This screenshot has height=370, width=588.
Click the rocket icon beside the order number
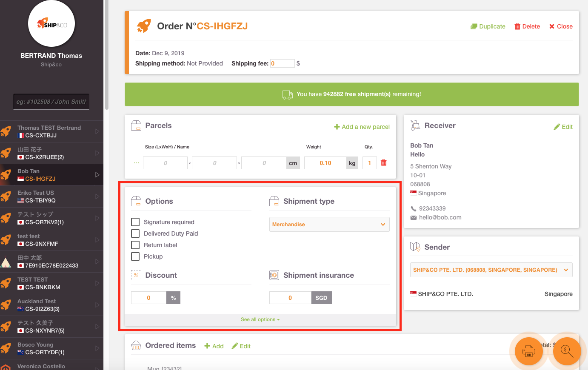[144, 26]
